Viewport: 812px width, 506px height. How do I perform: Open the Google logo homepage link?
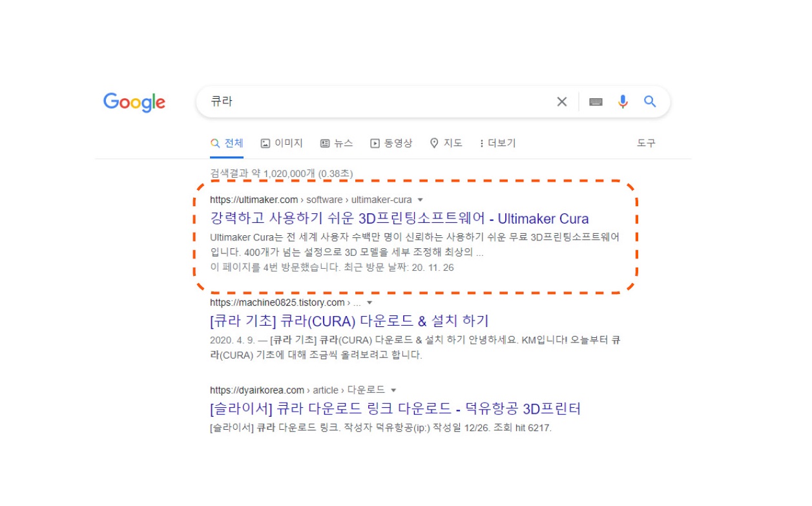(x=134, y=102)
